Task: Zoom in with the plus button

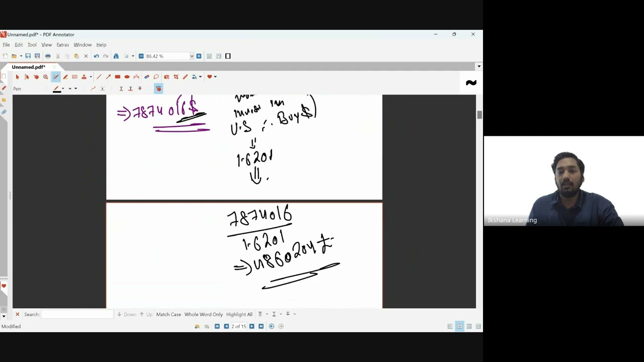Action: (199, 56)
